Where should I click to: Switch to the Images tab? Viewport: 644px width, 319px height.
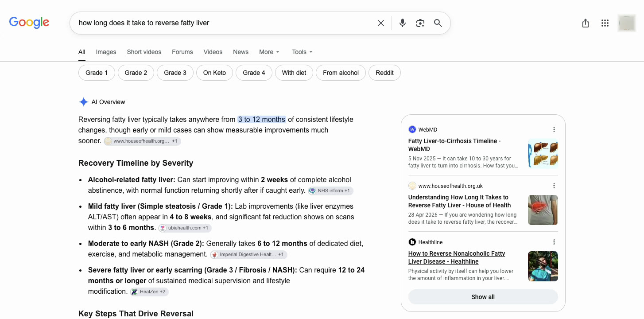106,52
